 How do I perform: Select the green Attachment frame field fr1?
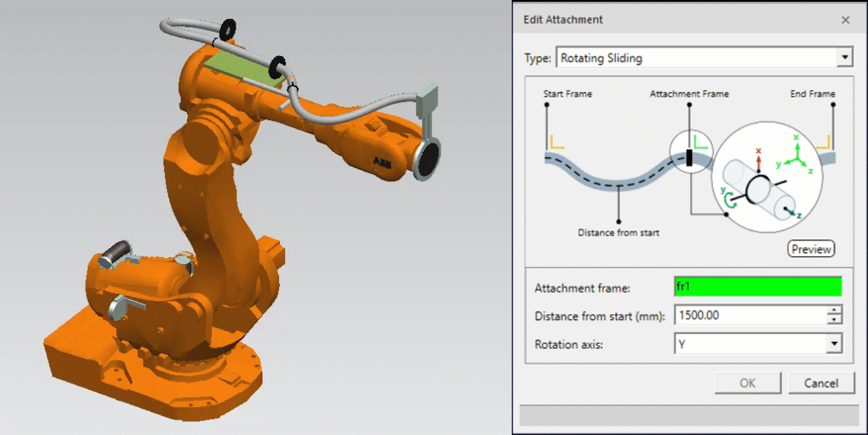[758, 287]
